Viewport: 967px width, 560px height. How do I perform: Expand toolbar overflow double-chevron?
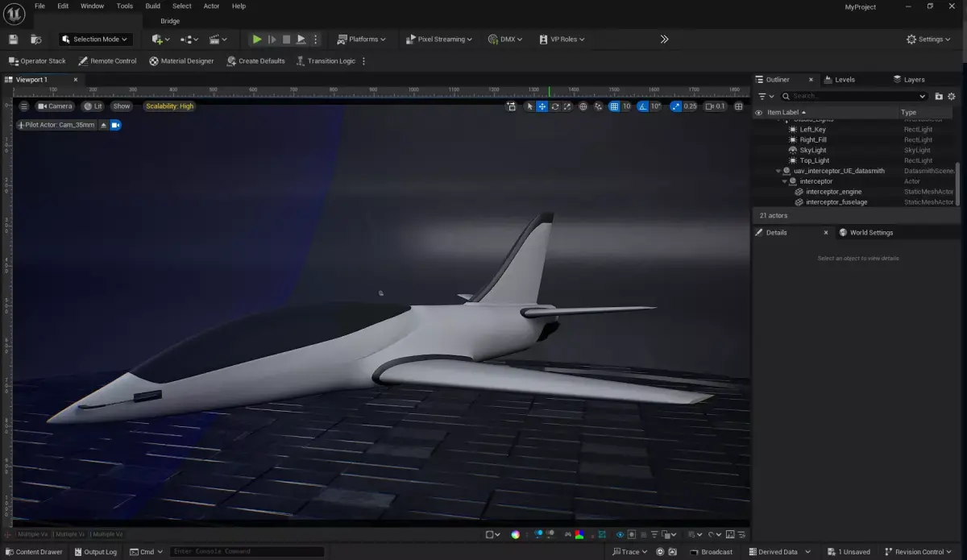click(x=664, y=39)
